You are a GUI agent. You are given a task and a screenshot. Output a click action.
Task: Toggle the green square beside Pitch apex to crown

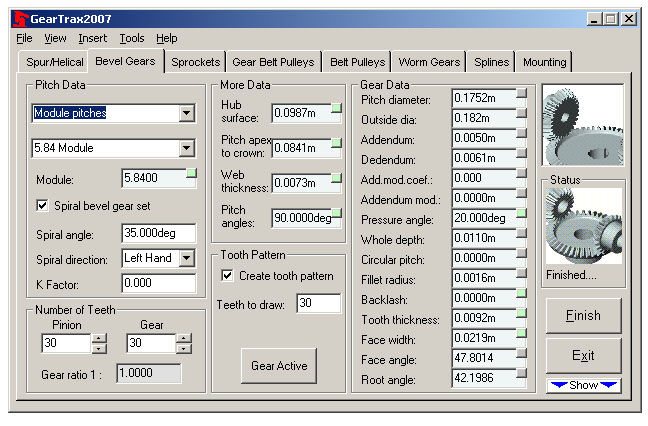336,143
